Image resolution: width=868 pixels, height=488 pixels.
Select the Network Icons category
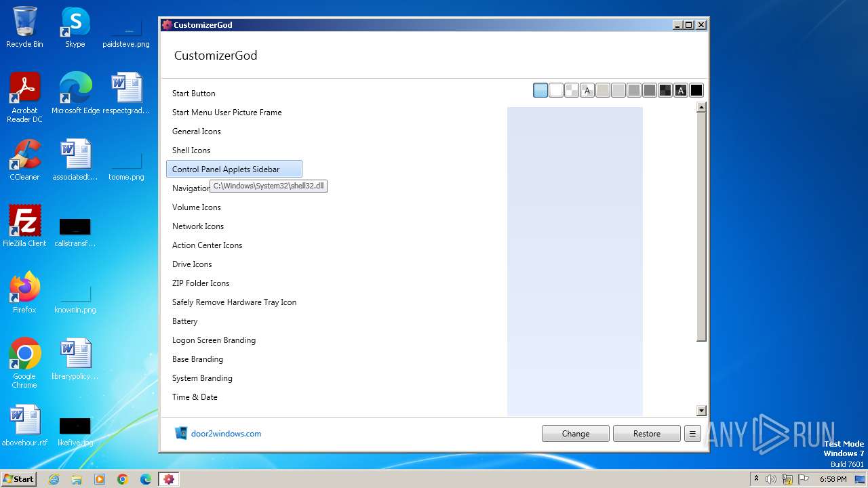234,226
